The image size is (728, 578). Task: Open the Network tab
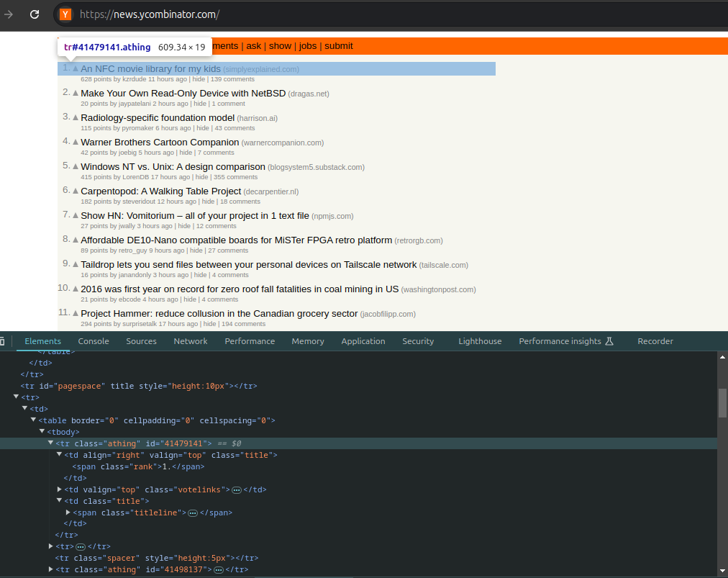(x=191, y=341)
